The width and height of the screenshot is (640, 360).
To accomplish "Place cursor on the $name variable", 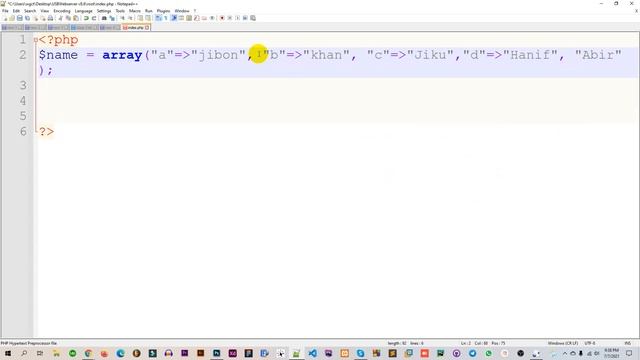I will 58,55.
